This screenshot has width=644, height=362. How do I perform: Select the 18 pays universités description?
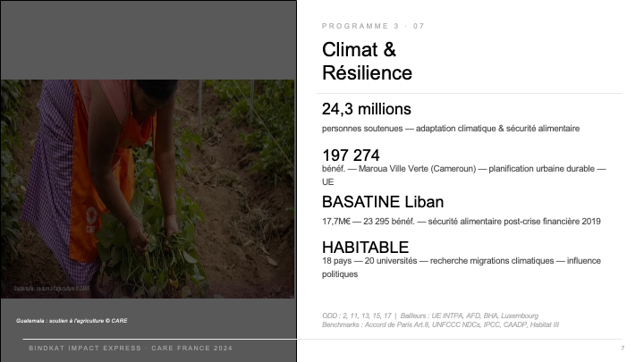(462, 267)
